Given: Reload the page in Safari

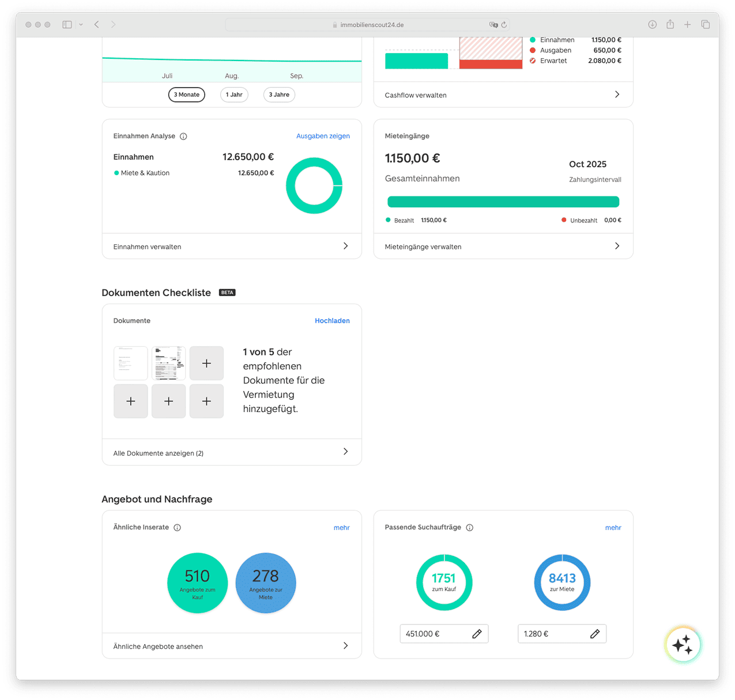Looking at the screenshot, I should (x=504, y=25).
